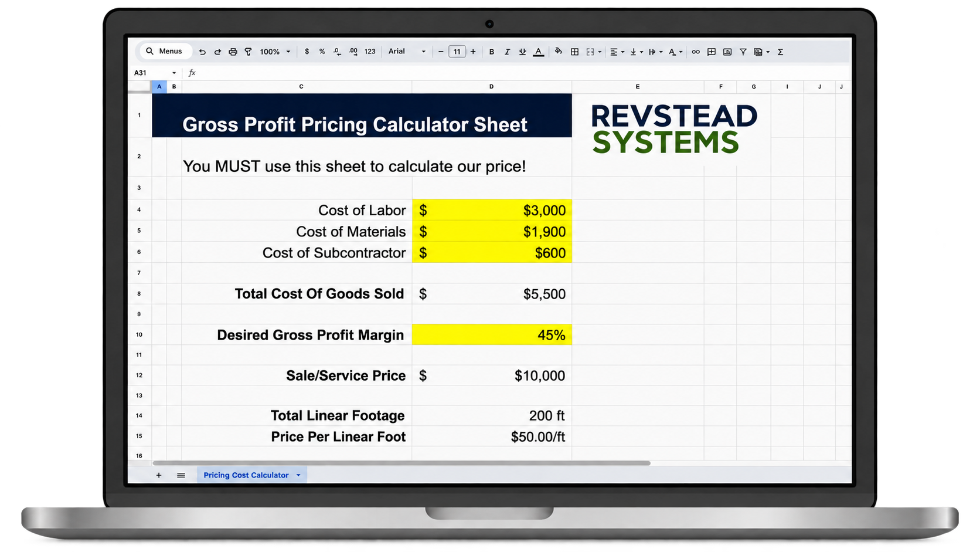This screenshot has width=980, height=552.
Task: Select column D header
Action: [x=492, y=87]
